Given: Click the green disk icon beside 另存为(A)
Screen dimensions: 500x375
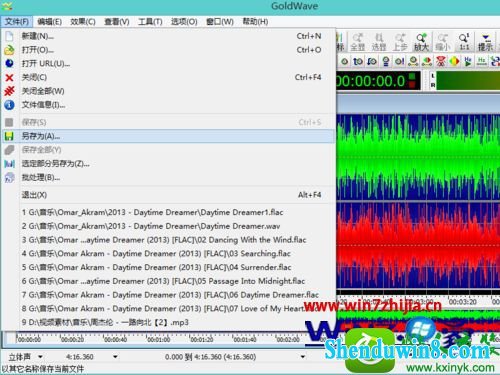Looking at the screenshot, I should (9, 136).
